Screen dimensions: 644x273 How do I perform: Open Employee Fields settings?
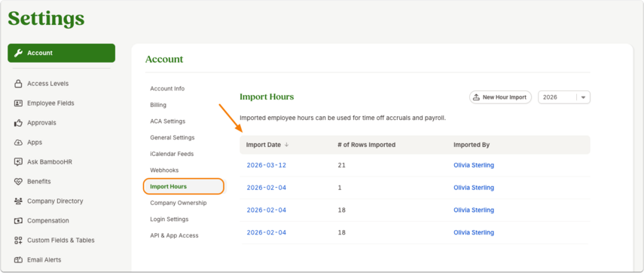[x=50, y=103]
